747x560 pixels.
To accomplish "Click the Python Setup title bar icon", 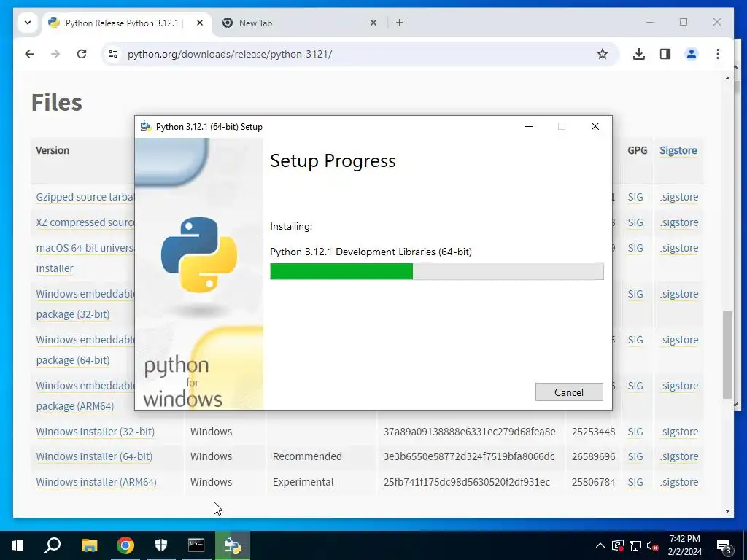I will pyautogui.click(x=146, y=126).
